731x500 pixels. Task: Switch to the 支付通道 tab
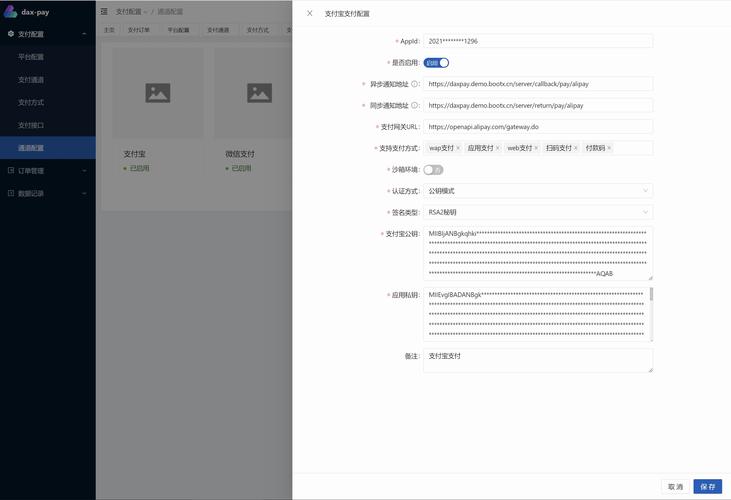pos(218,30)
